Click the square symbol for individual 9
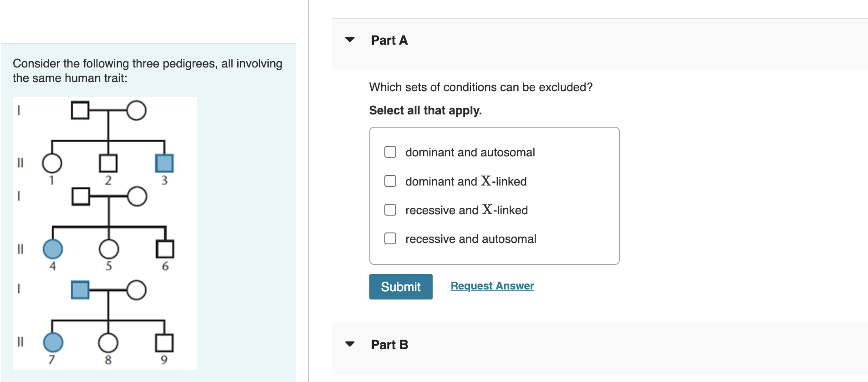Image resolution: width=868 pixels, height=382 pixels. (x=164, y=342)
